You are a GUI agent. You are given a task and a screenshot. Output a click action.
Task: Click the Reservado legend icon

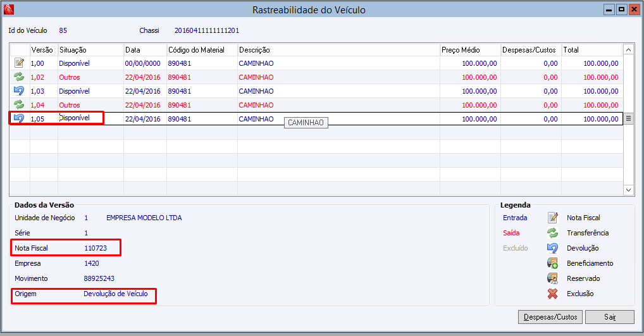(553, 278)
